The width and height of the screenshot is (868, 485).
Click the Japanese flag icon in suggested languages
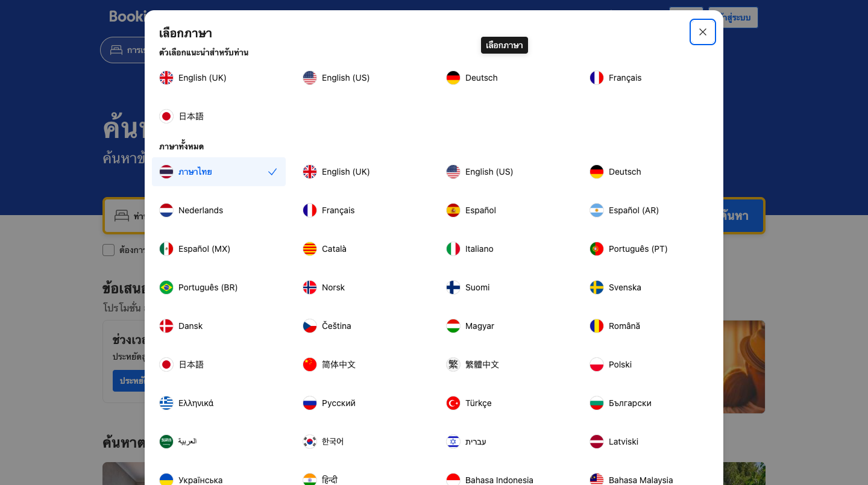pyautogui.click(x=166, y=116)
